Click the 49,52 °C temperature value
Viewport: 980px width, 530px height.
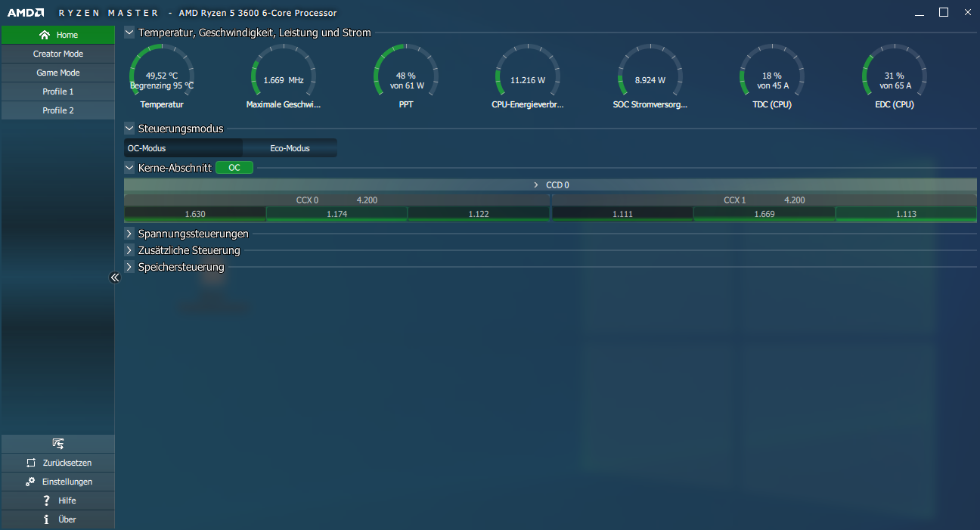(162, 76)
